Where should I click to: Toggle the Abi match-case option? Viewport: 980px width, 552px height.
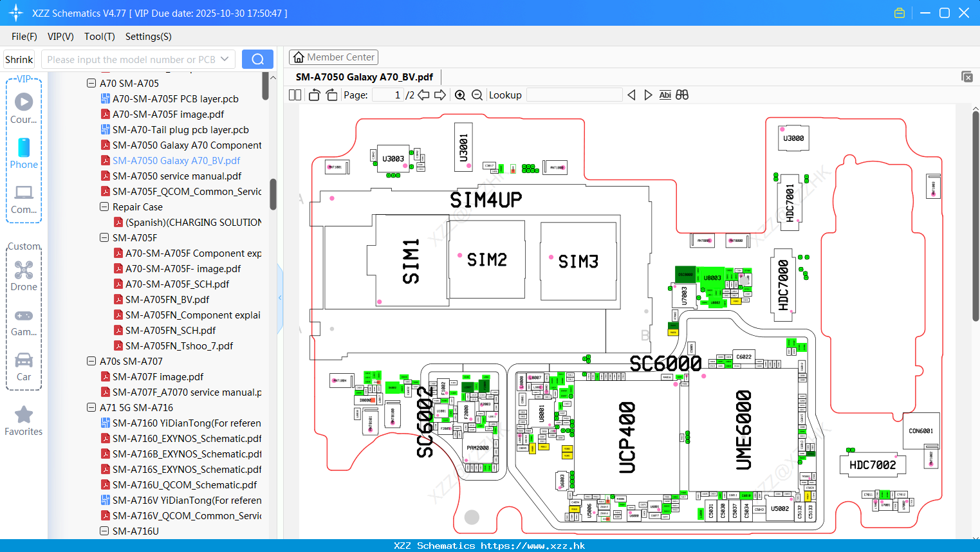point(665,95)
